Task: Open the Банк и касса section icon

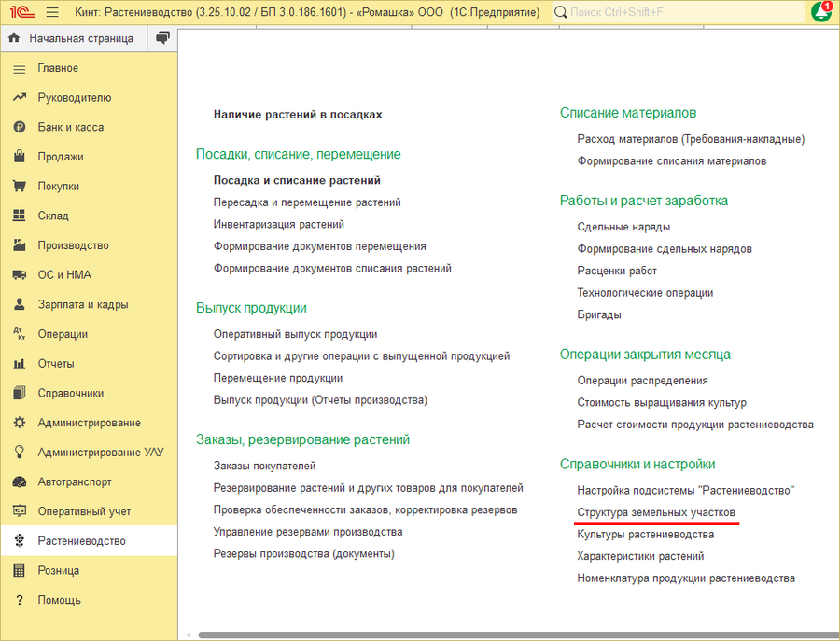Action: pos(20,126)
